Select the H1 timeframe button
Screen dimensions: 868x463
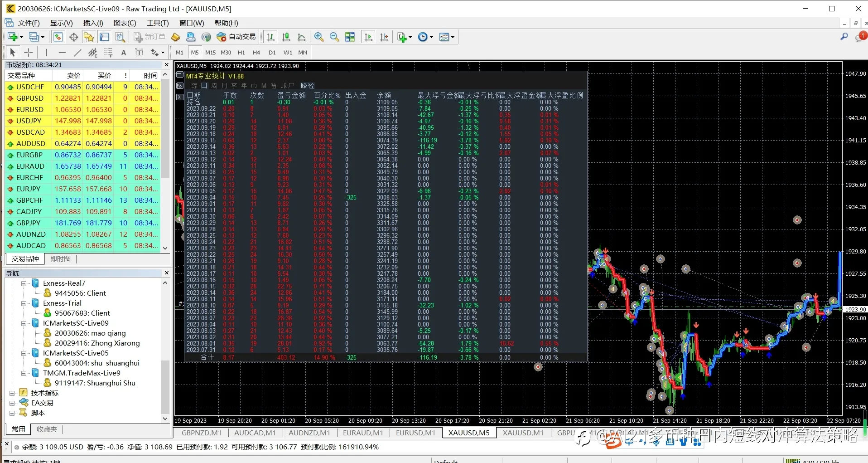[x=241, y=53]
